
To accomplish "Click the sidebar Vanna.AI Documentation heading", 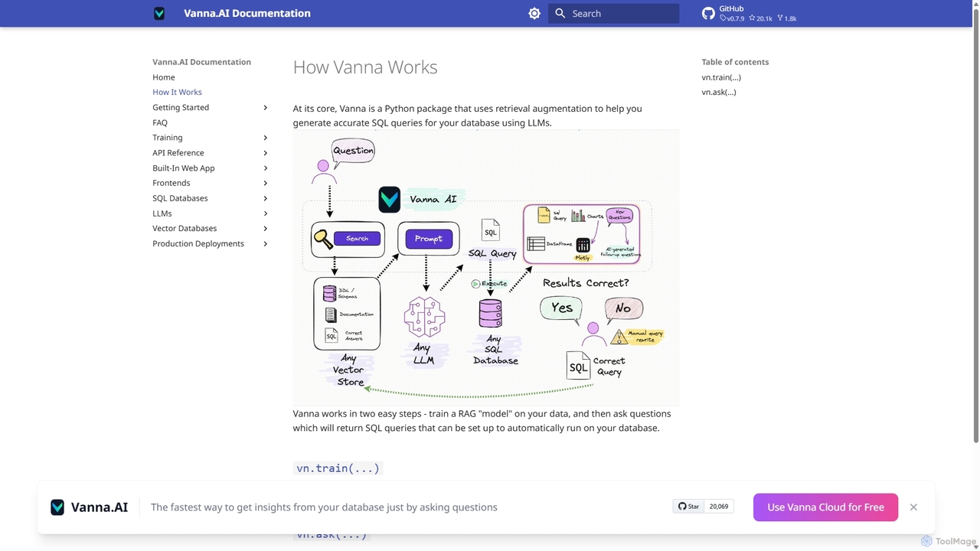I will (x=201, y=62).
